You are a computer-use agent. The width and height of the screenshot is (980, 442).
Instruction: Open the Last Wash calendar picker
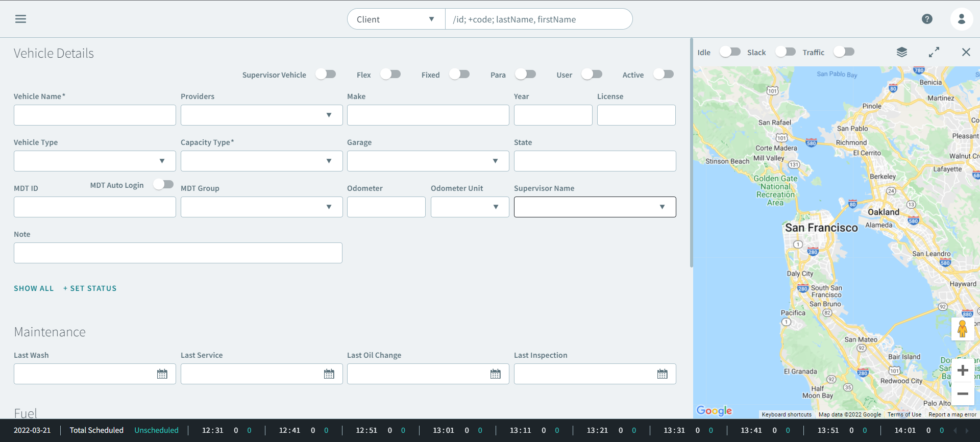[162, 374]
